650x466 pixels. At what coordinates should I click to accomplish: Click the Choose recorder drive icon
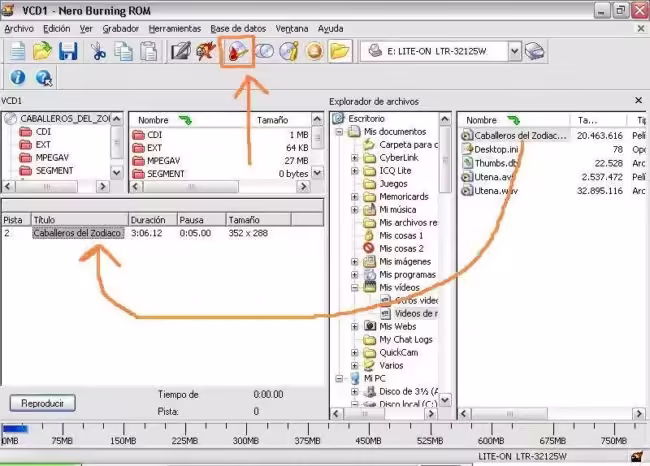click(535, 51)
